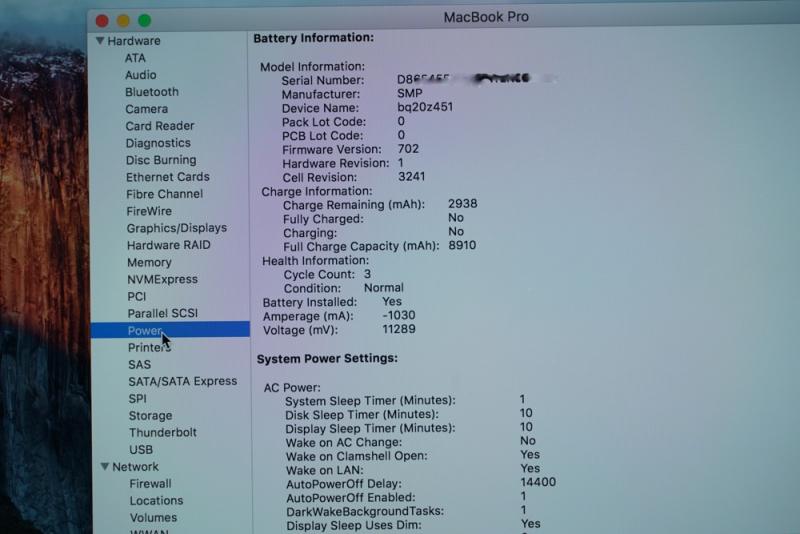800x534 pixels.
Task: Select Thunderbolt item
Action: pos(163,433)
